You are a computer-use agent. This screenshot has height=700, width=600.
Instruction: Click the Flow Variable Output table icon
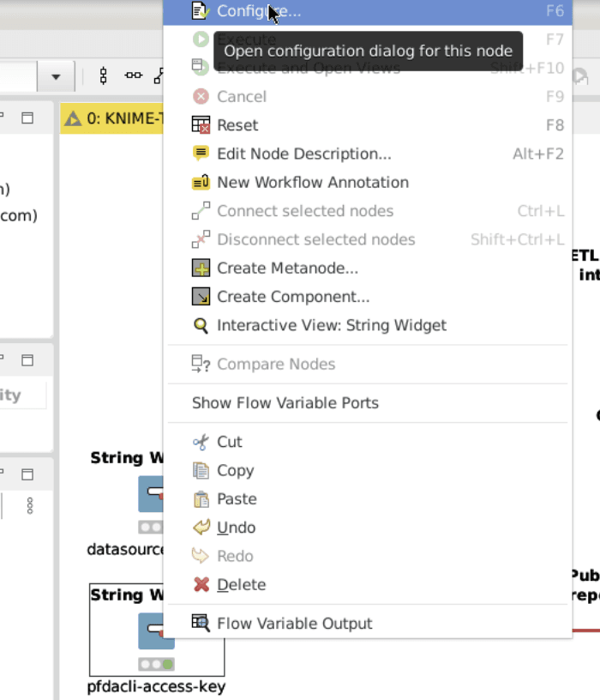point(201,623)
